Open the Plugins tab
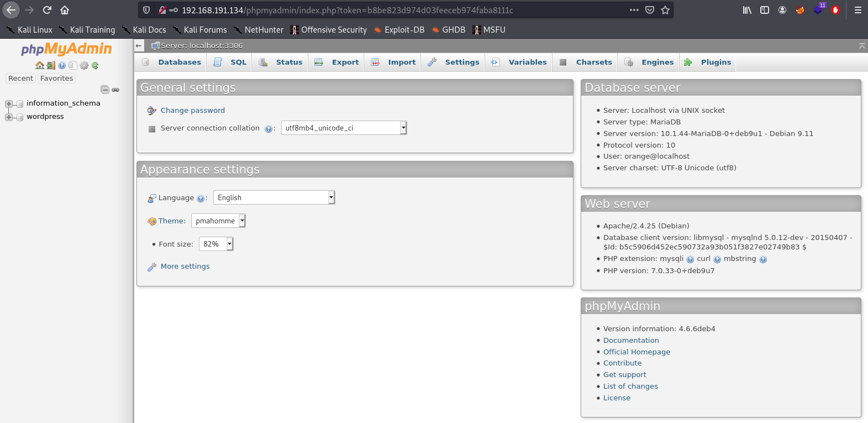This screenshot has height=423, width=868. pyautogui.click(x=708, y=62)
